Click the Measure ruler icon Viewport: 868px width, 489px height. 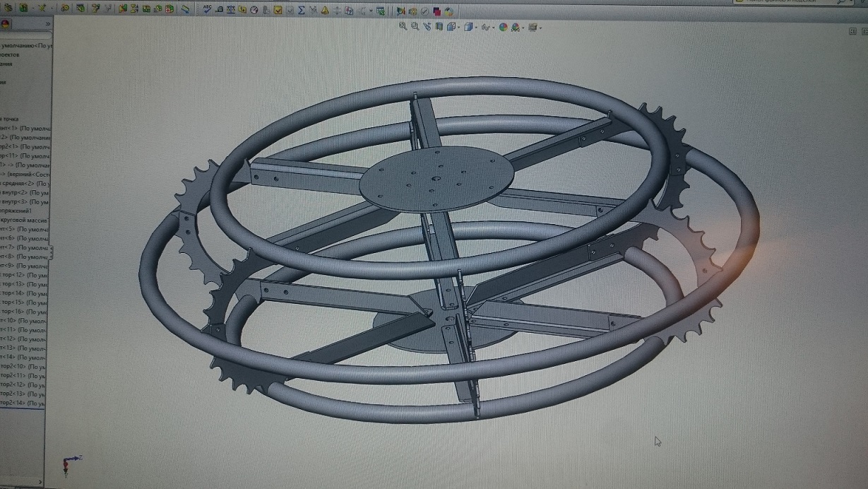[219, 10]
